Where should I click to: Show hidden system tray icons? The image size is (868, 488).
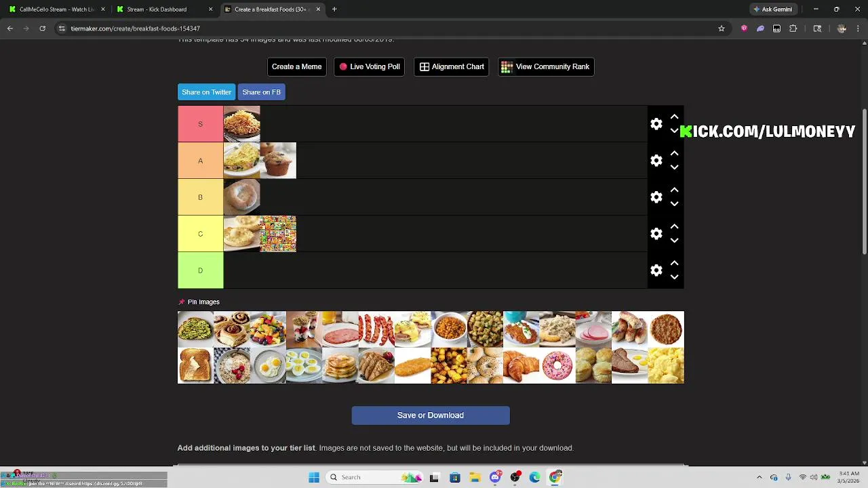click(759, 477)
